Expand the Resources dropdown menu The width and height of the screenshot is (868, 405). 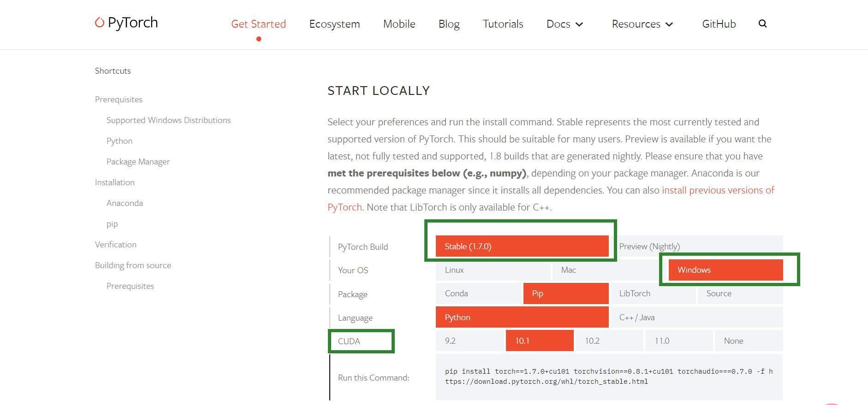point(642,24)
